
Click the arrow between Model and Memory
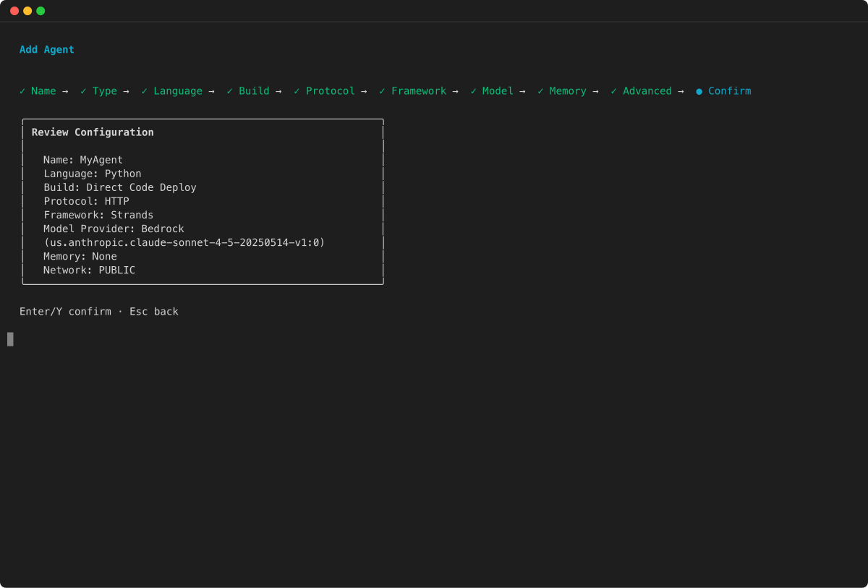tap(522, 90)
